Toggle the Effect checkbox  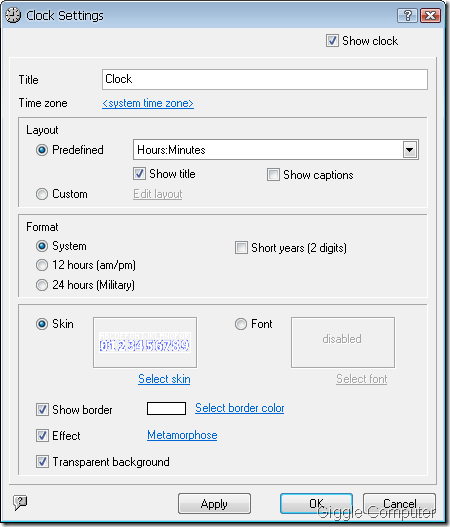[42, 436]
